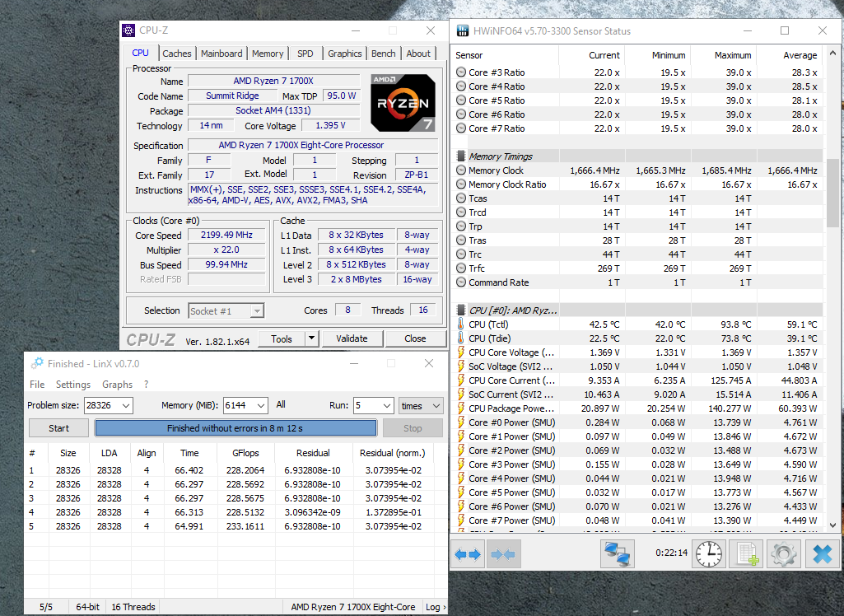844x616 pixels.
Task: Start logging with the HWiNFO64 sheet icon
Action: point(747,554)
